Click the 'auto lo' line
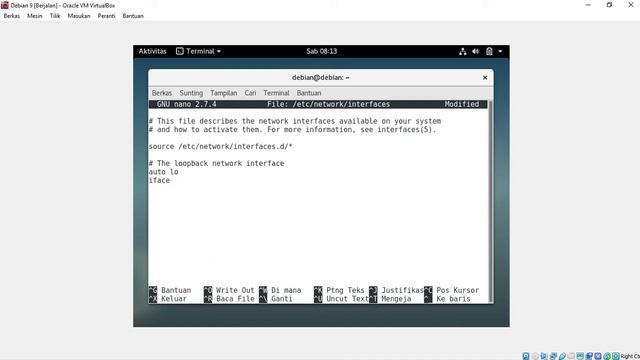 tap(163, 172)
